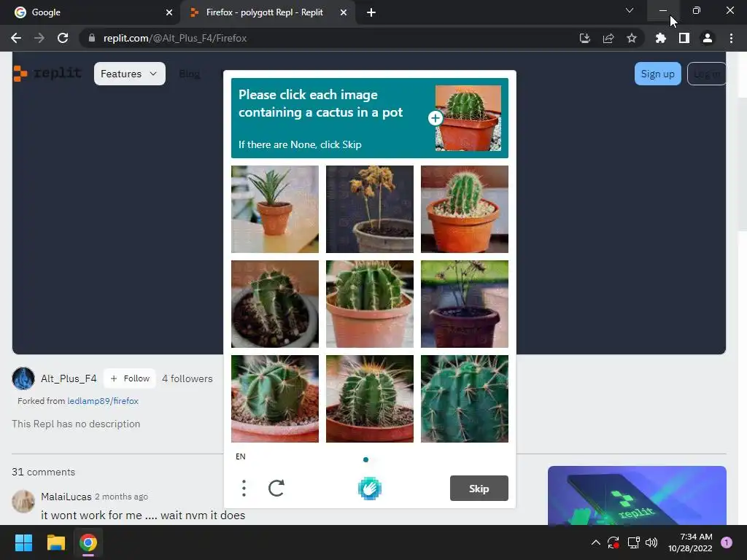Click the browser forward arrow
Screen dimensions: 747x560
[39, 38]
